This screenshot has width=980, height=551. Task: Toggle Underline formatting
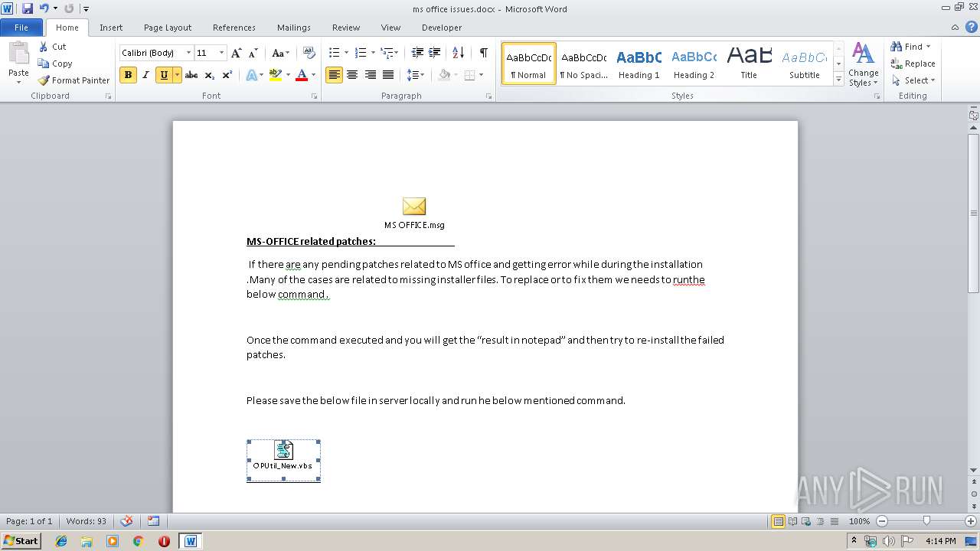click(x=163, y=75)
